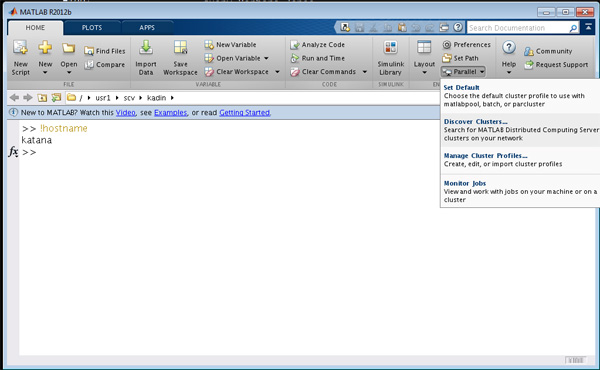Select Discover Clusters menu entry
This screenshot has height=370, width=600.
(x=520, y=130)
